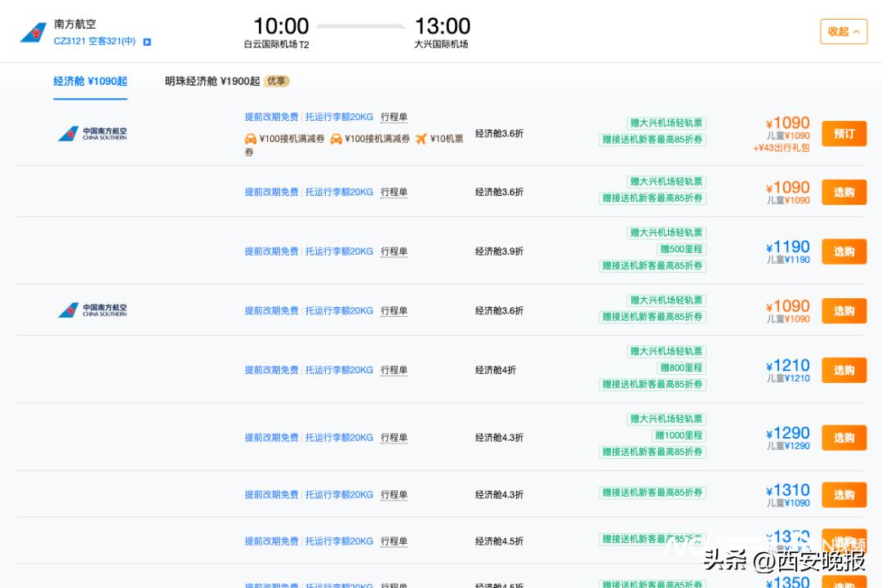This screenshot has width=882, height=588.
Task: Click 托运行李额20KG in the ¥1190 row
Action: 339,252
